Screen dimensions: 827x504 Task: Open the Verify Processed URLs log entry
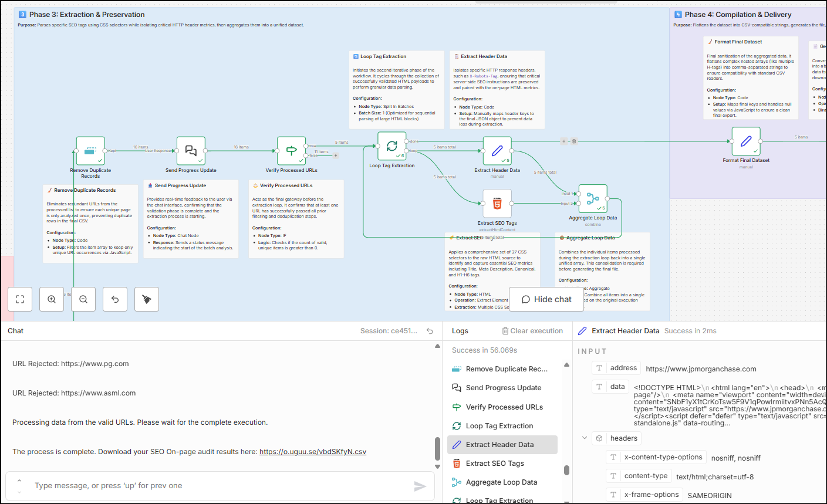pyautogui.click(x=502, y=407)
